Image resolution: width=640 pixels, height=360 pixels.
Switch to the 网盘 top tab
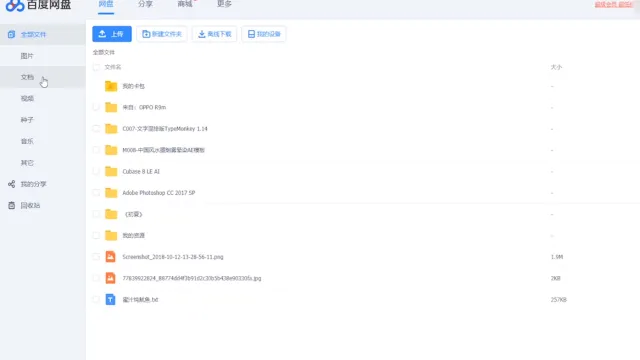pos(106,4)
